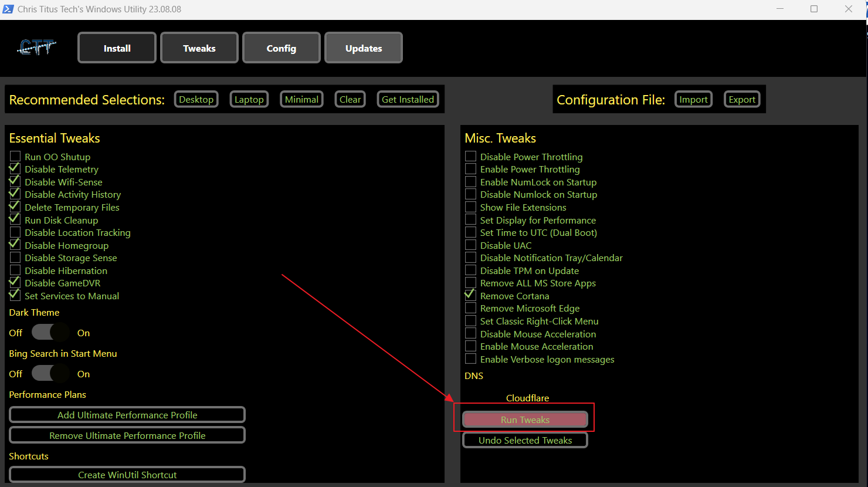The height and width of the screenshot is (487, 868).
Task: Click the CTT logo icon
Action: (x=36, y=48)
